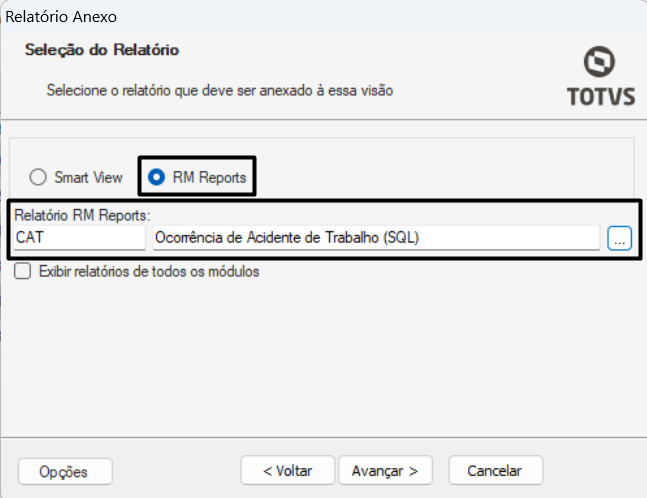Open the Opções button menu
The width and height of the screenshot is (647, 498).
[65, 471]
